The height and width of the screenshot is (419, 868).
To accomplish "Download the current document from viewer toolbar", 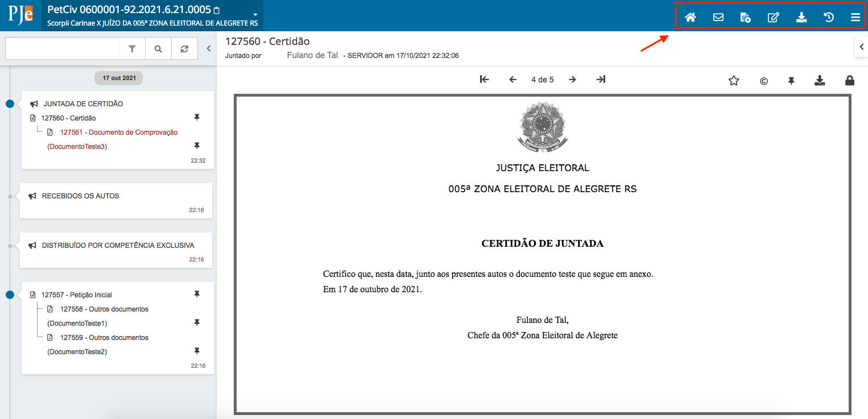I will pyautogui.click(x=820, y=81).
